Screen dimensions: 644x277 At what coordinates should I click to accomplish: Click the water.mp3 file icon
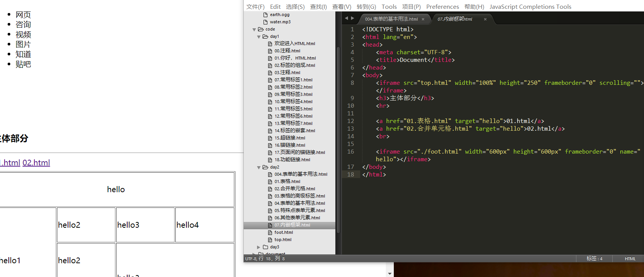pyautogui.click(x=265, y=22)
